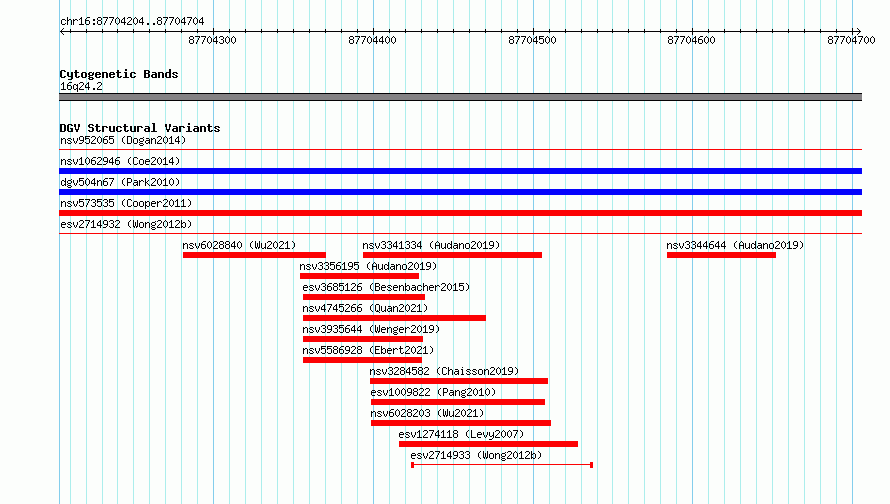
Task: Select the blue bar under nsv1062946
Action: point(460,171)
